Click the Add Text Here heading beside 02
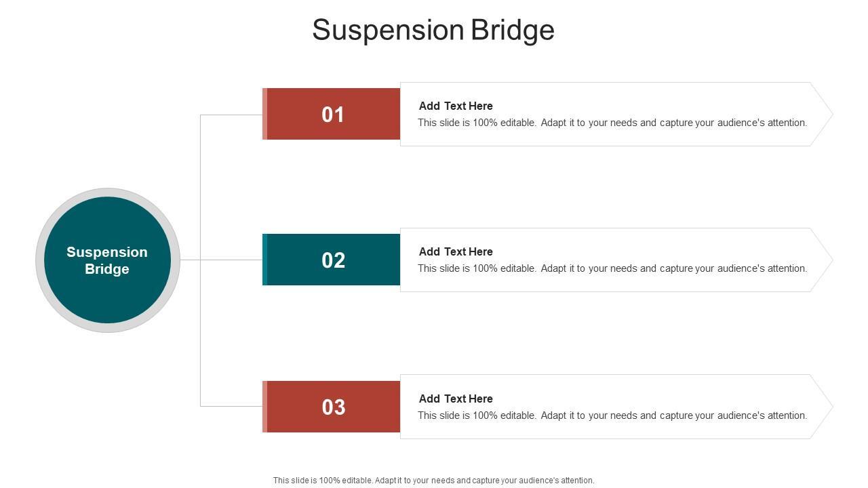The image size is (868, 488). click(456, 251)
